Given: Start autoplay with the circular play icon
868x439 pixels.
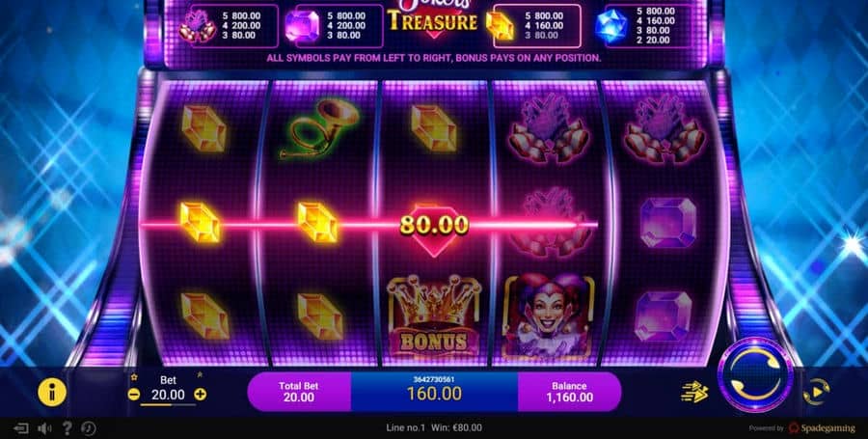Looking at the screenshot, I should (816, 392).
